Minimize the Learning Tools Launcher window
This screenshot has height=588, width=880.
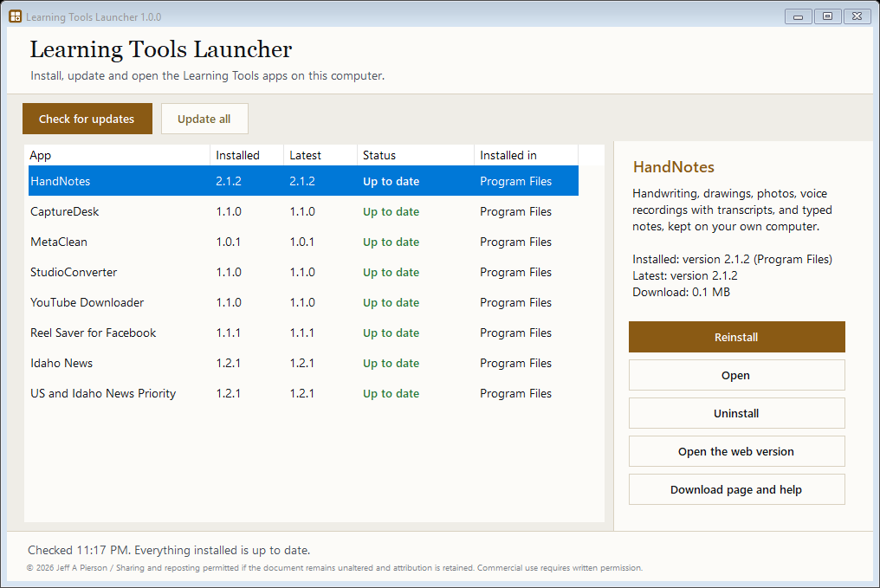(798, 16)
